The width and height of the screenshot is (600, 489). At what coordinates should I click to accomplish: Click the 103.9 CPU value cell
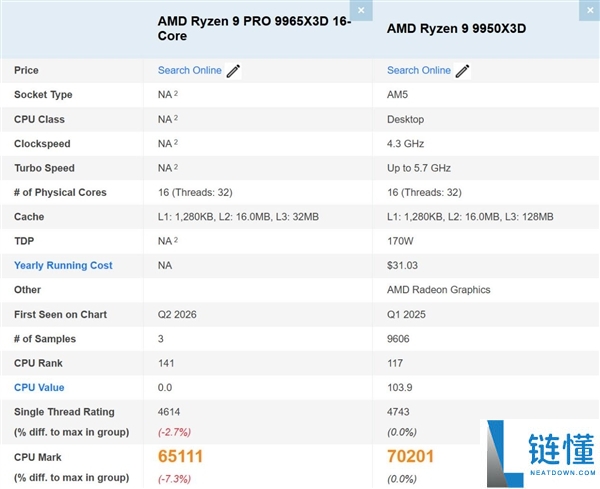[400, 388]
